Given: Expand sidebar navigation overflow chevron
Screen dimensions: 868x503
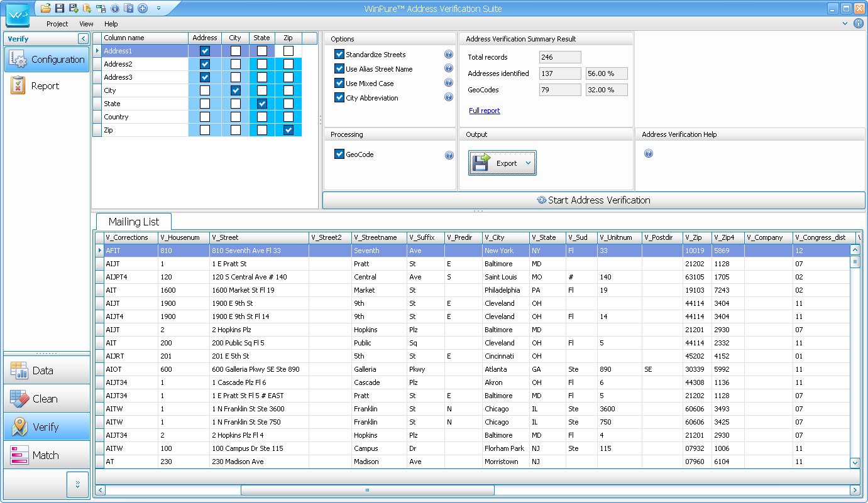Looking at the screenshot, I should click(x=78, y=484).
